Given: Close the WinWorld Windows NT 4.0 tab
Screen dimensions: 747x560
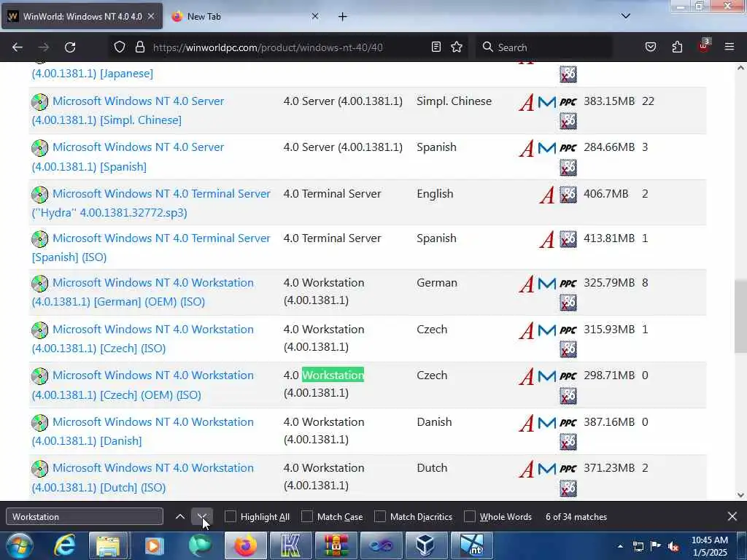Looking at the screenshot, I should coord(151,16).
